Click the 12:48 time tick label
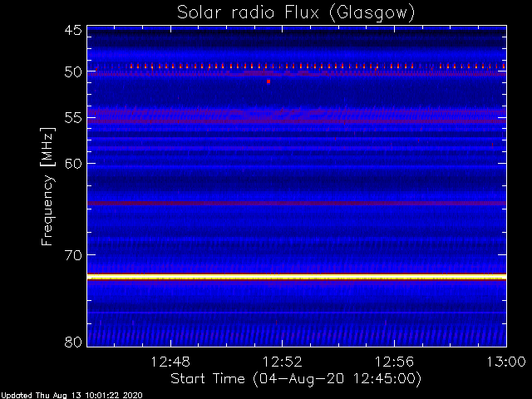The image size is (532, 399). click(170, 362)
